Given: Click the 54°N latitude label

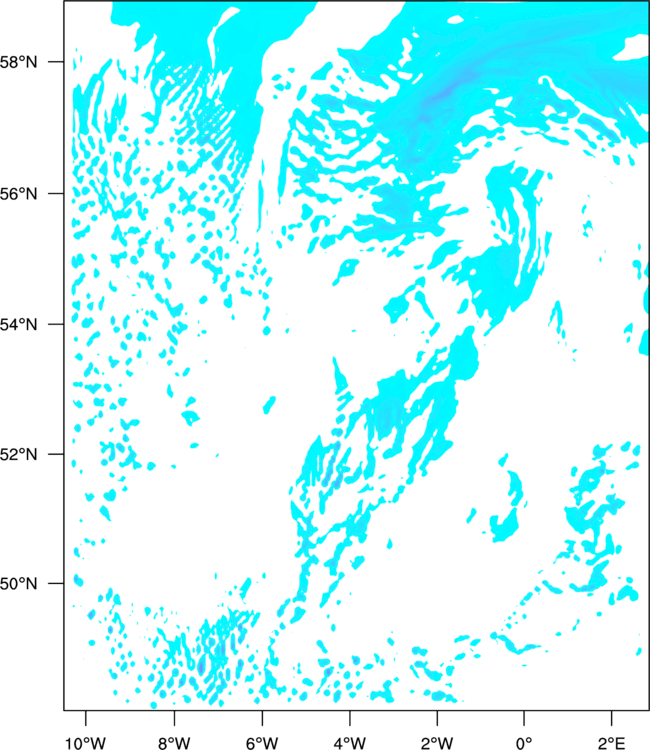Looking at the screenshot, I should pyautogui.click(x=18, y=324).
